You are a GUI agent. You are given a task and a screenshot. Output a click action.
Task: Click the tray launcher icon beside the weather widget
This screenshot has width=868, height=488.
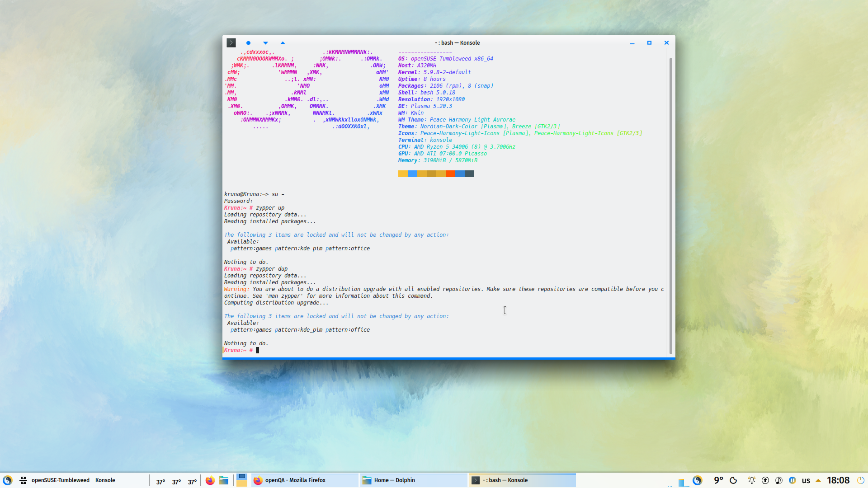[697, 480]
